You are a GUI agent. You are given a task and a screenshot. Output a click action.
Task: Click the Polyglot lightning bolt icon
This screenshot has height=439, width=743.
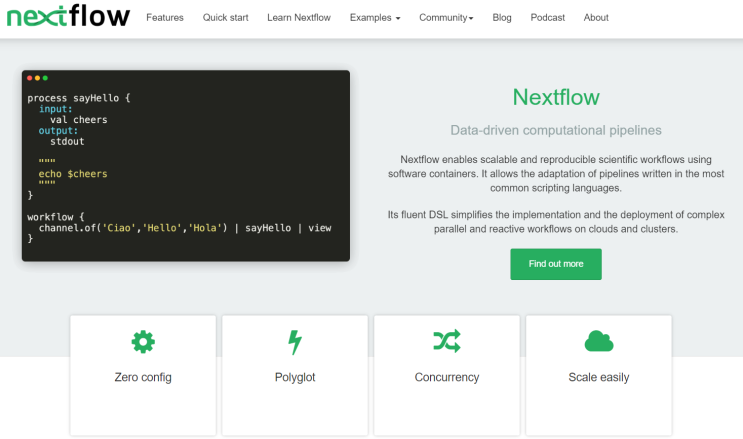tap(295, 342)
